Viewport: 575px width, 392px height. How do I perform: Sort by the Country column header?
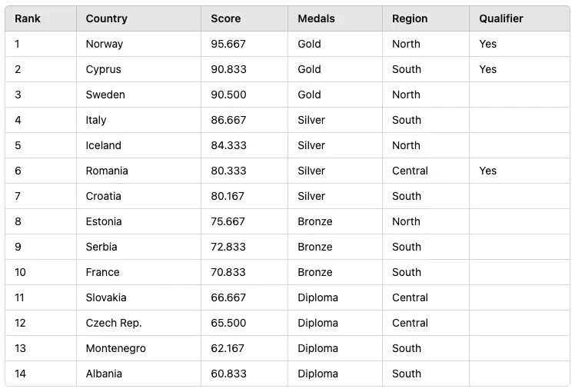coord(107,18)
